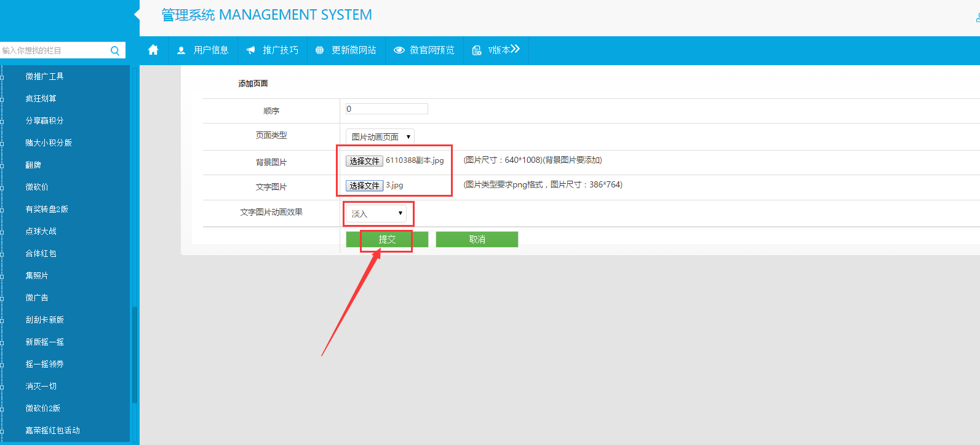
Task: Click the eye icon beside 微官网预览
Action: pos(399,50)
